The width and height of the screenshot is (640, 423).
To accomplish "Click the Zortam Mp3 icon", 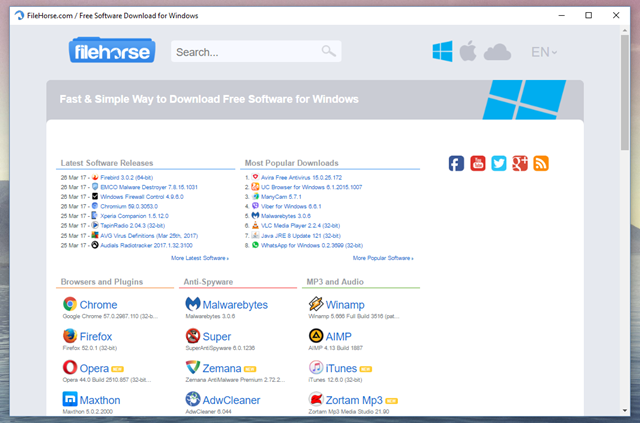I will [316, 399].
